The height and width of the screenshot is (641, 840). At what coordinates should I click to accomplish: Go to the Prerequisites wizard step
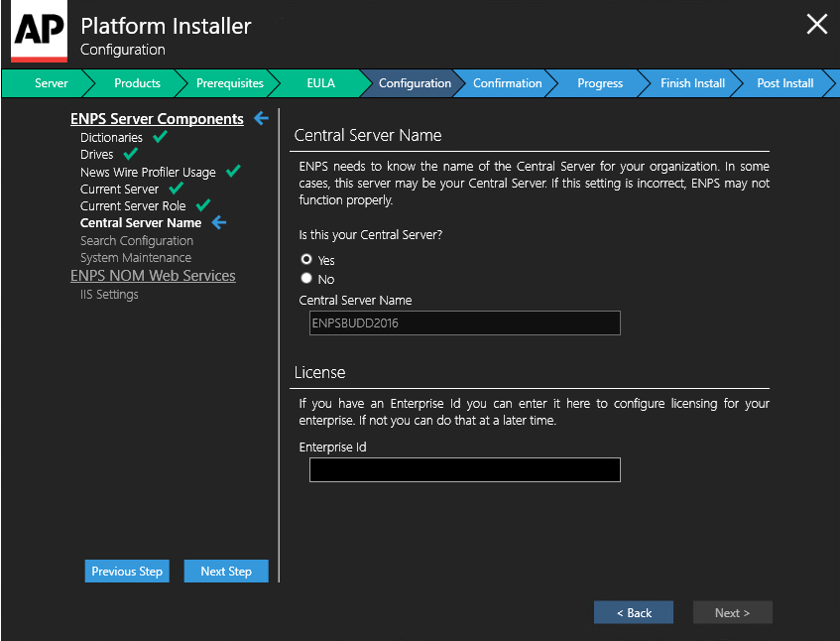tap(230, 83)
